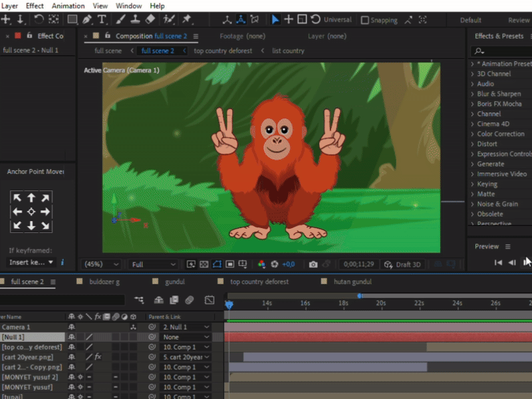Screen dimensions: 532x399
Task: Open the composition flowchart icon in timeline
Action: (x=139, y=300)
